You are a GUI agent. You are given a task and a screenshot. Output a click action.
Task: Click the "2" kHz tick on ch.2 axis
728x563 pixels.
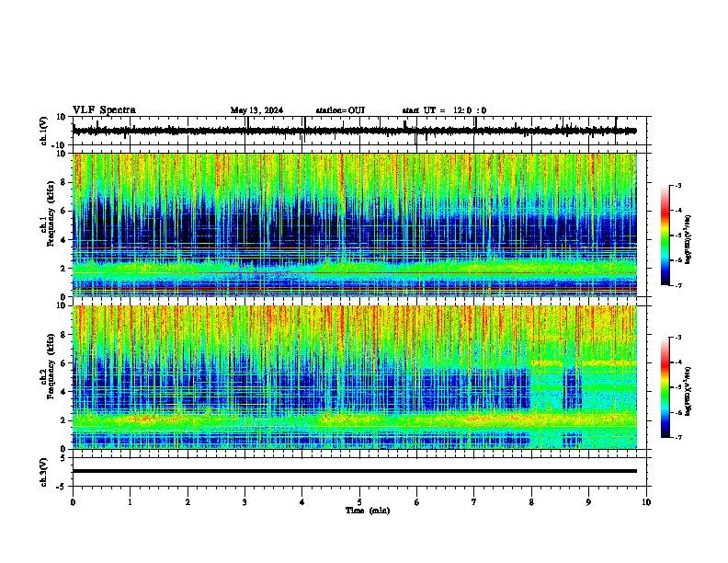pyautogui.click(x=63, y=420)
